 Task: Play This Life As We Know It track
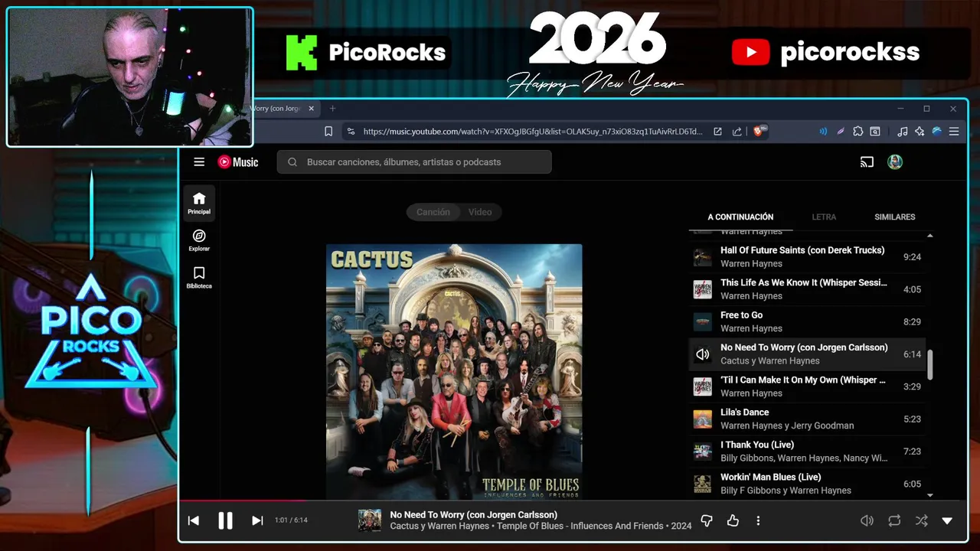pyautogui.click(x=807, y=289)
